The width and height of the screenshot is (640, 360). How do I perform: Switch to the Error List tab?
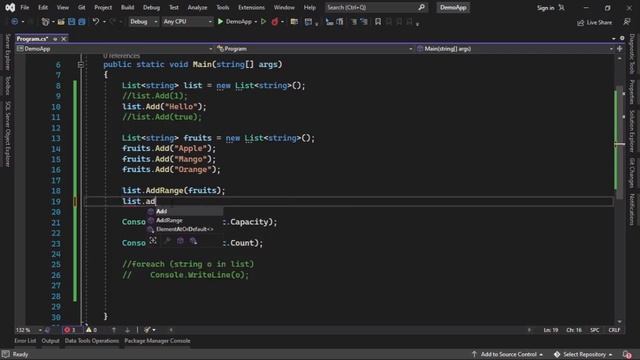point(25,341)
